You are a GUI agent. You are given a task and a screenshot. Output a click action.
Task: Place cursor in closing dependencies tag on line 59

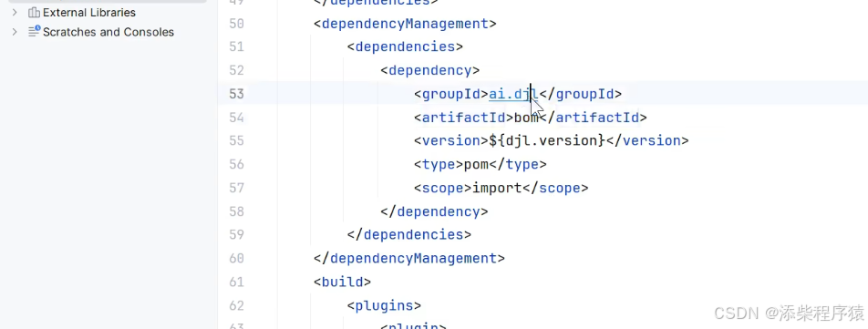409,235
